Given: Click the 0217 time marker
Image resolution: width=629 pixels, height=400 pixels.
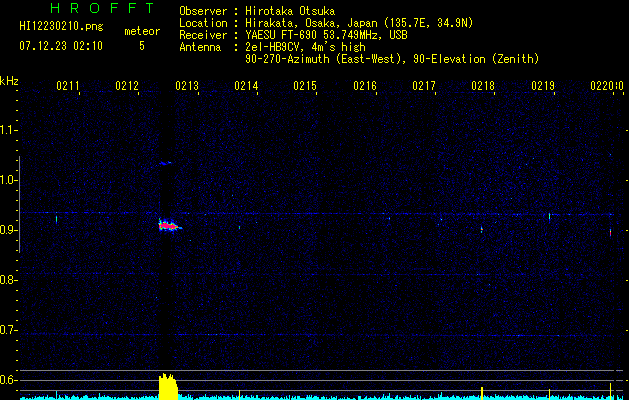Looking at the screenshot, I should pyautogui.click(x=424, y=86).
